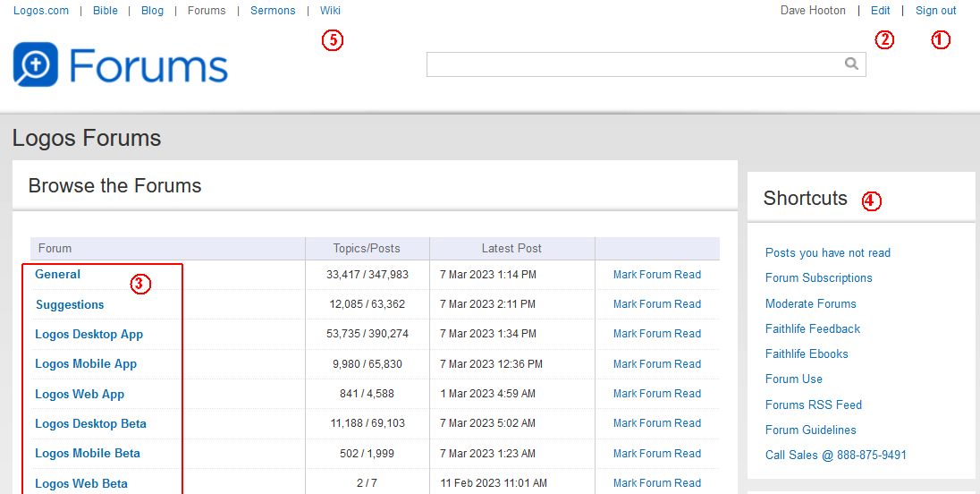The width and height of the screenshot is (980, 494).
Task: Select Forums in the top navigation
Action: pyautogui.click(x=207, y=11)
